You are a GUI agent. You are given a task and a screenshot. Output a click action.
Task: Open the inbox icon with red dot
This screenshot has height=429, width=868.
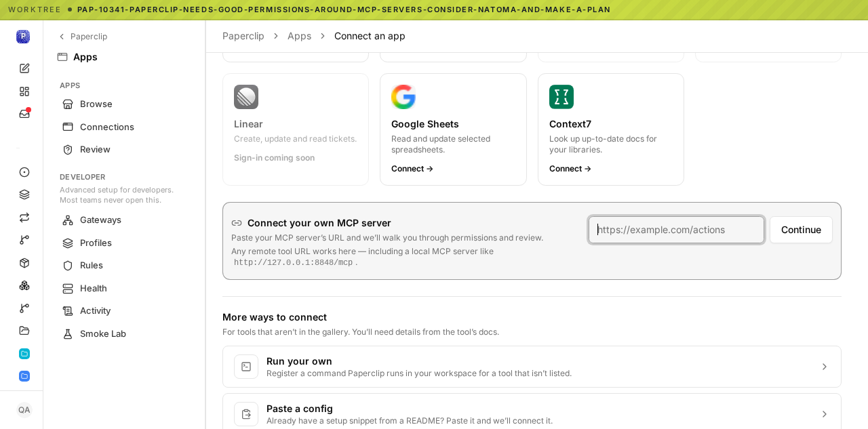(x=24, y=114)
